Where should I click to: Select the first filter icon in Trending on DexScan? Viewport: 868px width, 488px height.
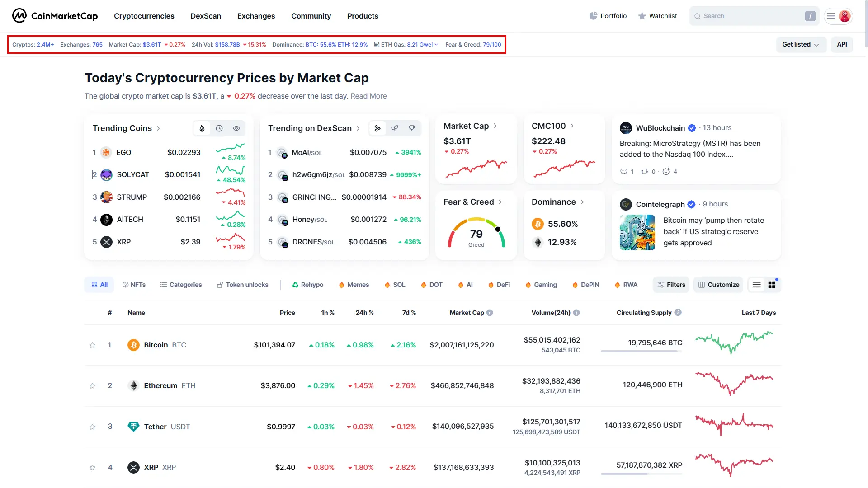(377, 128)
